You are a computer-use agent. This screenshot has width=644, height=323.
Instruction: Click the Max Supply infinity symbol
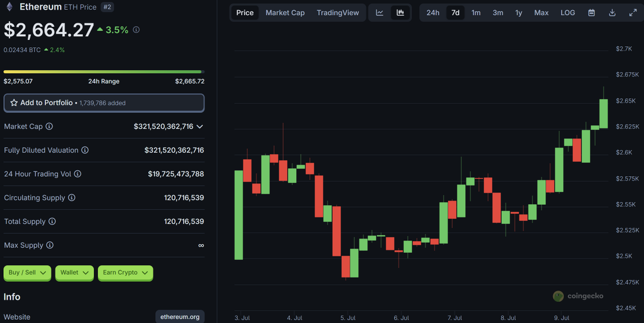click(x=201, y=245)
